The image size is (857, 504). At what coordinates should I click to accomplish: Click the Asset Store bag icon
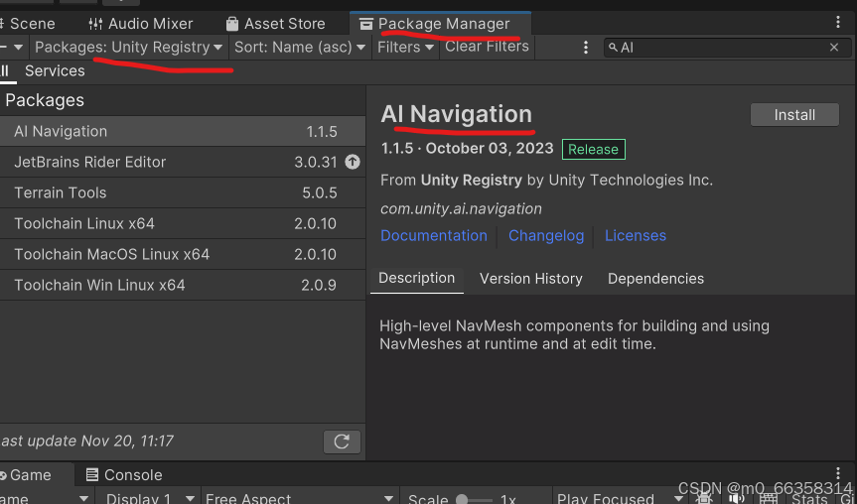[x=232, y=24]
